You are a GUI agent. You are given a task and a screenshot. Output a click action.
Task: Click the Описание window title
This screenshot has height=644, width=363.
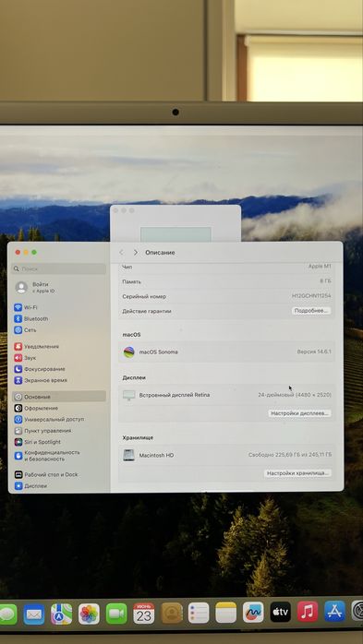pos(160,253)
